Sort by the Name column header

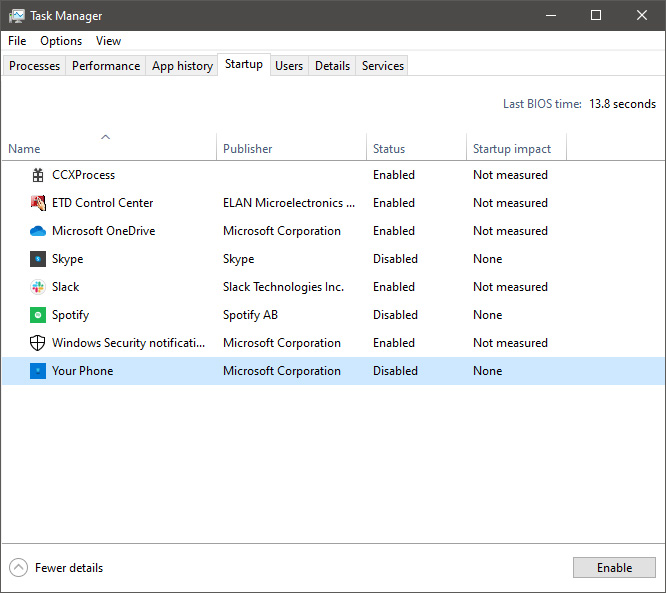point(24,149)
